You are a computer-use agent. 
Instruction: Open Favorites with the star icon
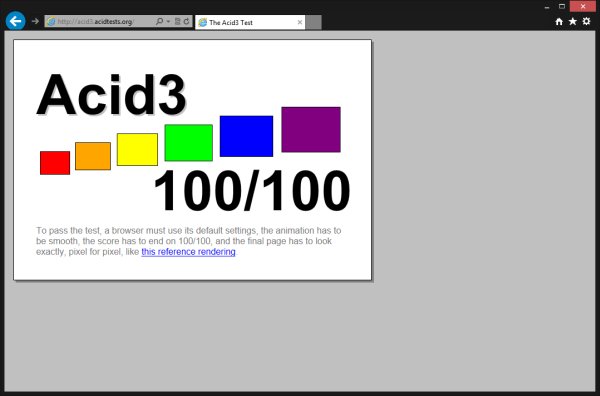(x=573, y=21)
